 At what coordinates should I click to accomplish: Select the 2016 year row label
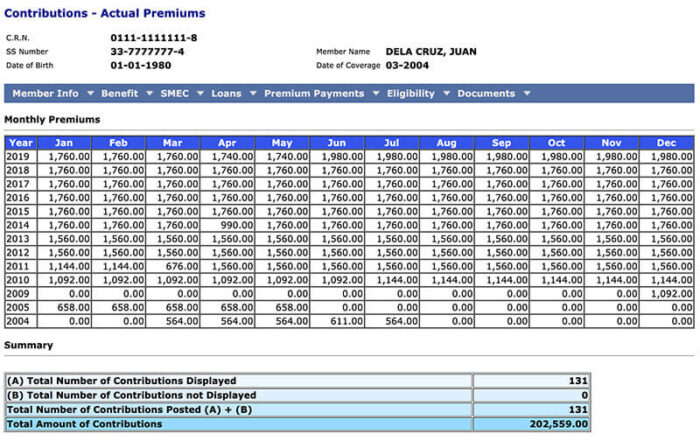pos(18,198)
